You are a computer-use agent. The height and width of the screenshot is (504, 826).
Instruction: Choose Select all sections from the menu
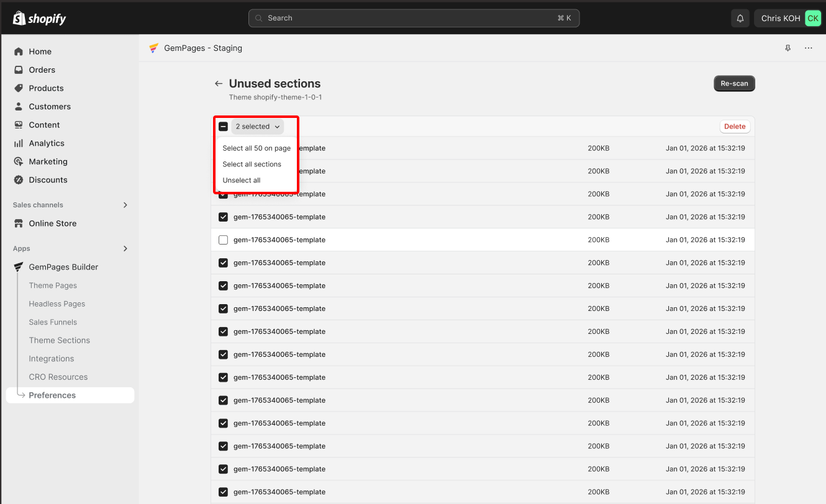(x=251, y=164)
